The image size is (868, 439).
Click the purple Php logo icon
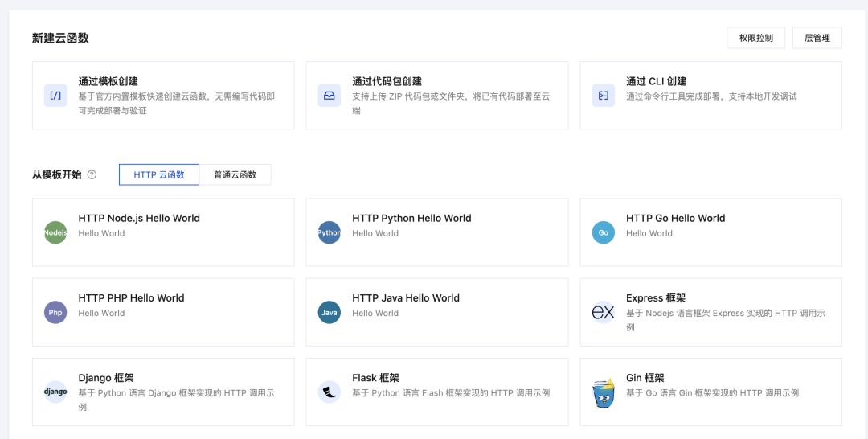[55, 312]
